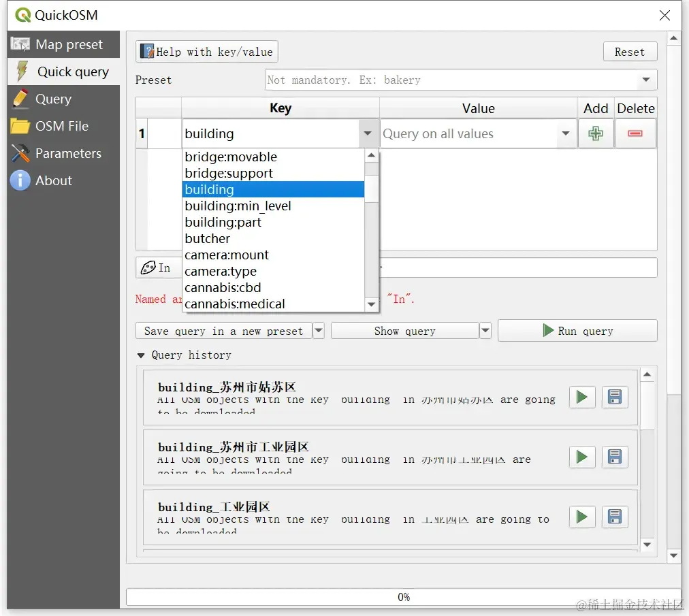Image resolution: width=689 pixels, height=616 pixels.
Task: Open the Preset combo box dropdown arrow
Action: pos(645,80)
